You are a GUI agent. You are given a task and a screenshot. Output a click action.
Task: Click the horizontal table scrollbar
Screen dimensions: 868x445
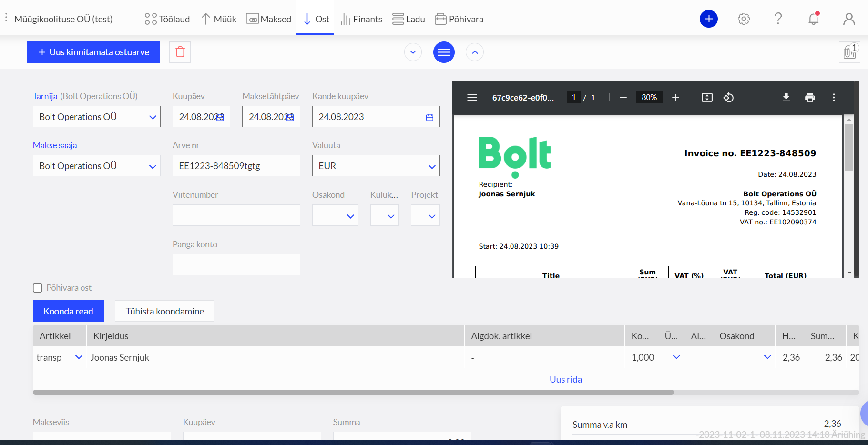pos(353,393)
